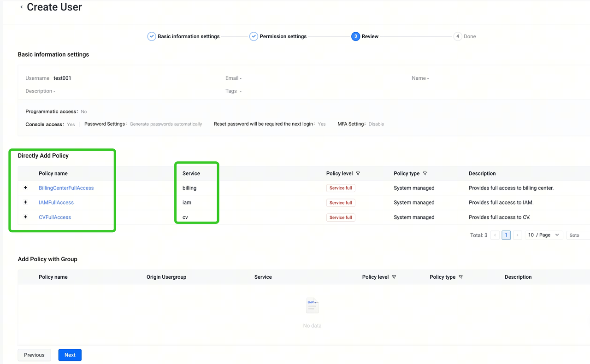Filter Policy level in Add Policy with Group table
Image resolution: width=590 pixels, height=364 pixels.
coord(394,277)
